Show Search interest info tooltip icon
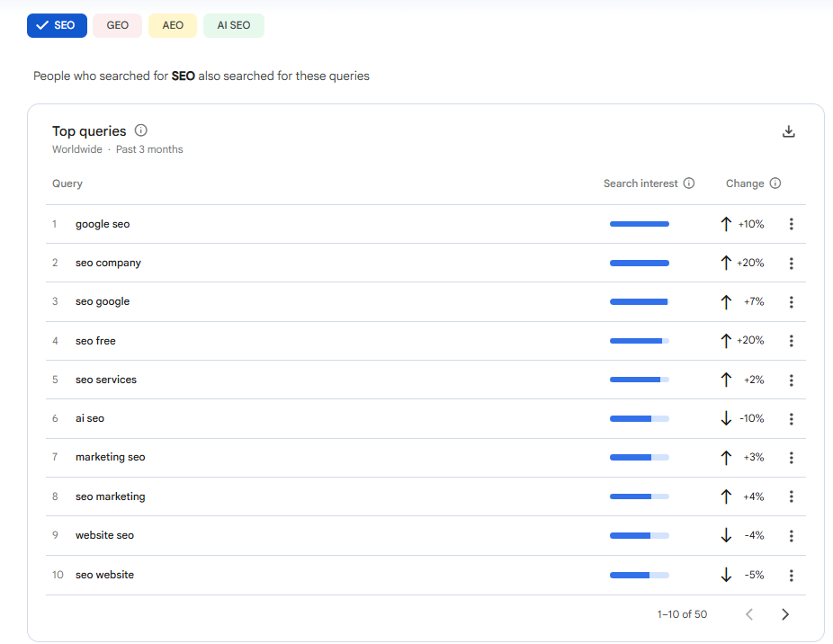Image resolution: width=833 pixels, height=644 pixels. [x=688, y=183]
